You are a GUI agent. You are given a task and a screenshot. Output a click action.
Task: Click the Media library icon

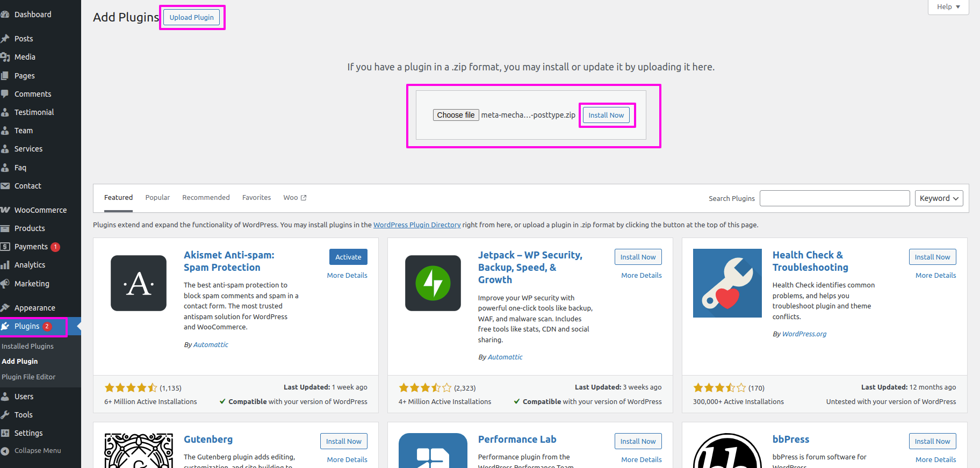(5, 57)
